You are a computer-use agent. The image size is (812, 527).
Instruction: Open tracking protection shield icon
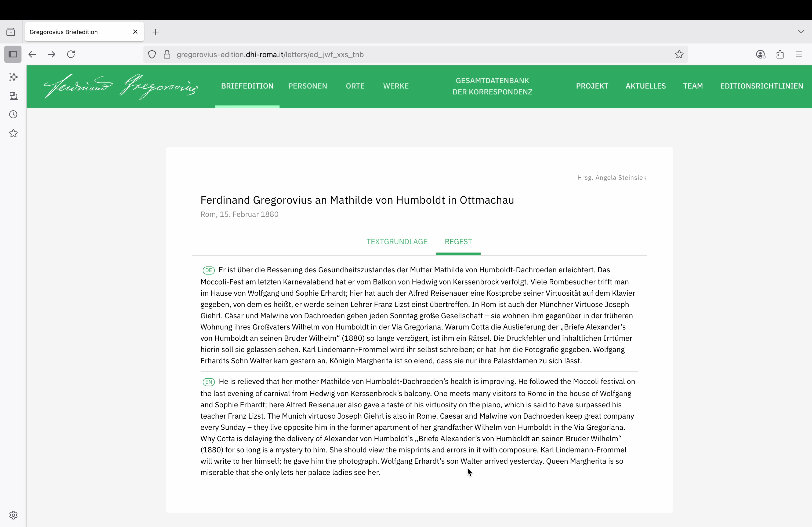click(152, 54)
